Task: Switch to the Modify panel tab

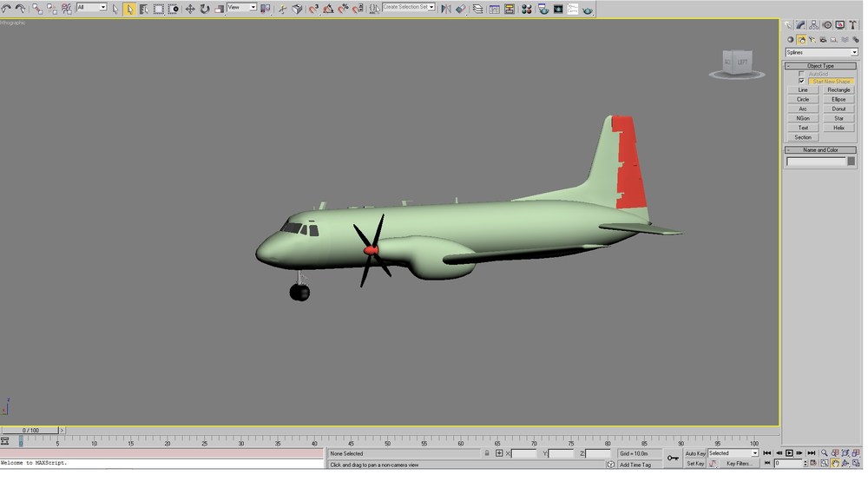Action: 800,25
